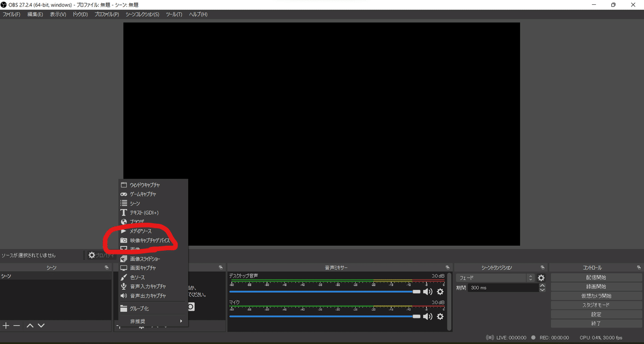Viewport: 644px width, 344px height.
Task: Add a テキスト (GDI+) source
Action: [x=153, y=213]
